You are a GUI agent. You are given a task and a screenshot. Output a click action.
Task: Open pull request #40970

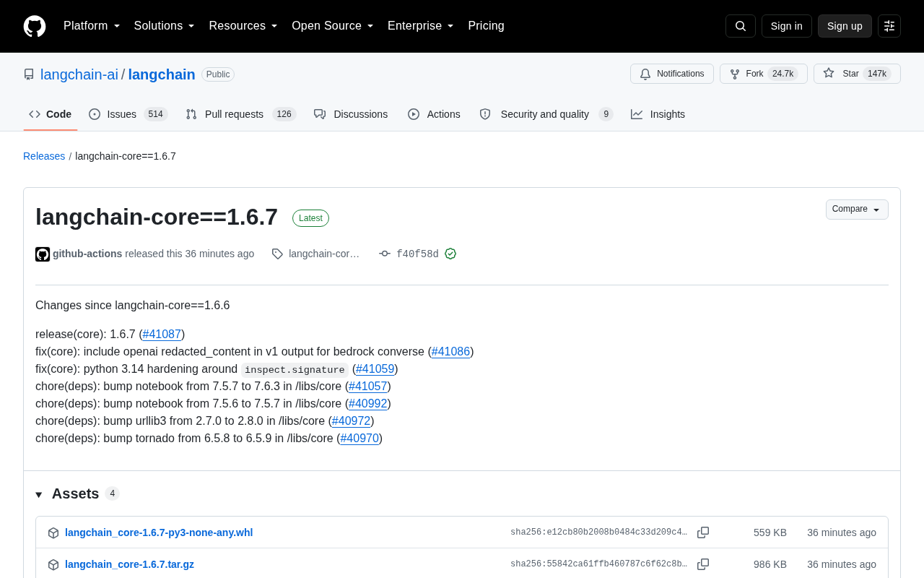(359, 438)
